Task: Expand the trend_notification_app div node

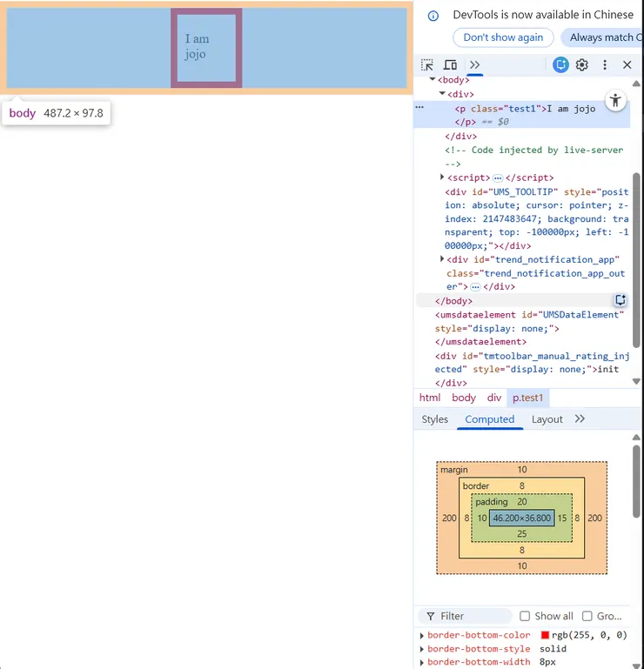Action: 442,259
